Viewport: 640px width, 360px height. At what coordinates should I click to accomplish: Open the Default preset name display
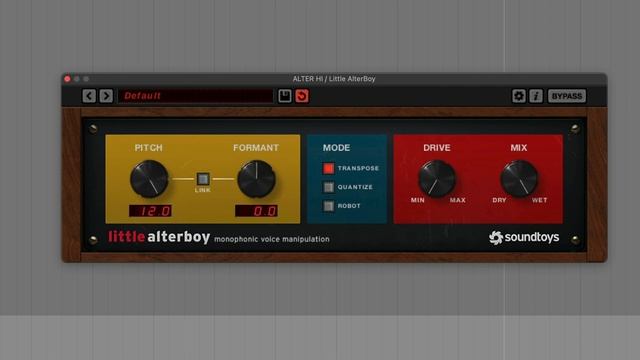click(x=196, y=96)
